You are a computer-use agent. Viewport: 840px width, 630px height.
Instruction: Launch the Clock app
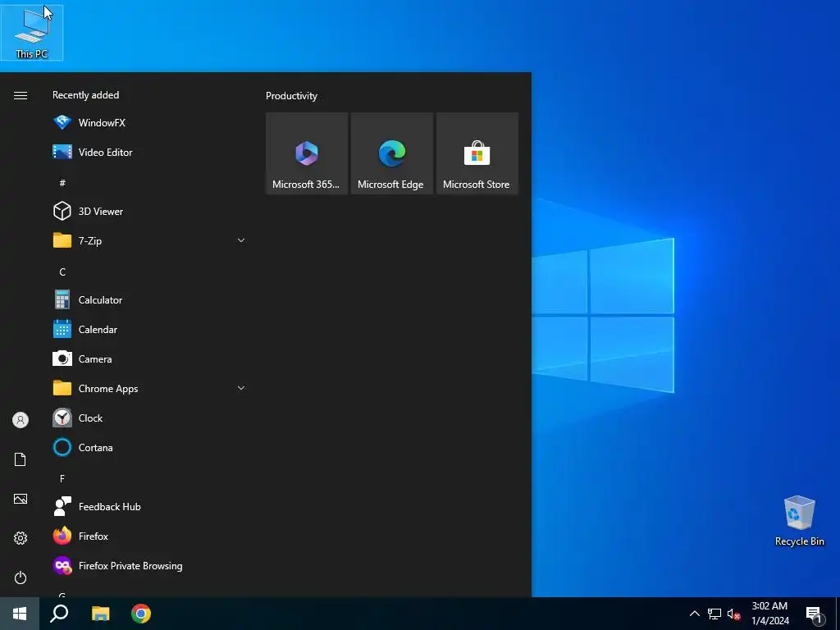149,418
